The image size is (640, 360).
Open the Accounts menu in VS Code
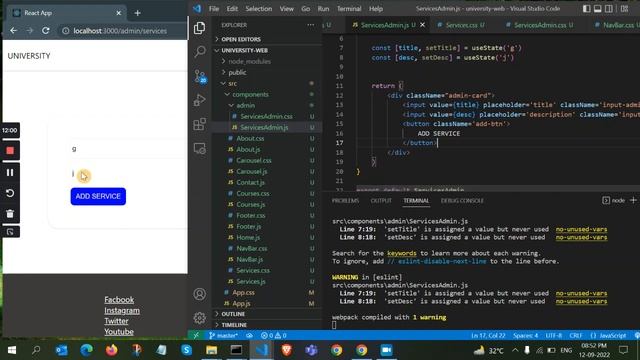click(x=200, y=294)
